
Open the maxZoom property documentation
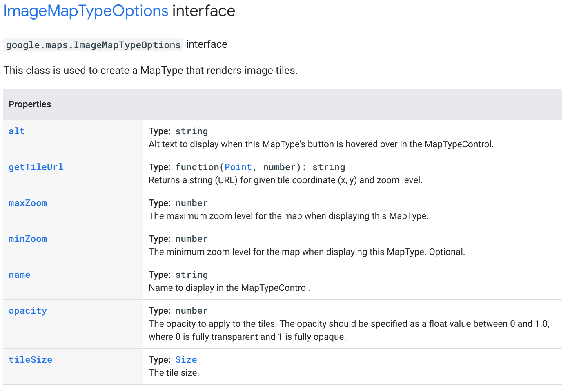click(x=27, y=203)
